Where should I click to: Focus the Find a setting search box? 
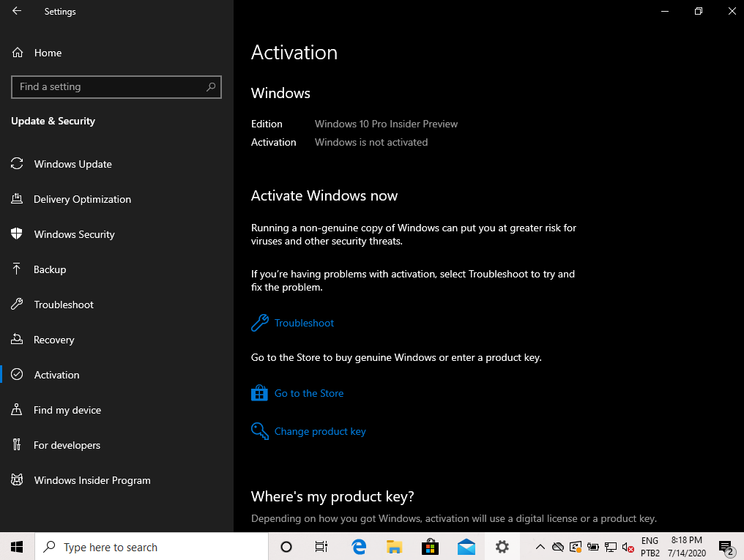click(116, 87)
